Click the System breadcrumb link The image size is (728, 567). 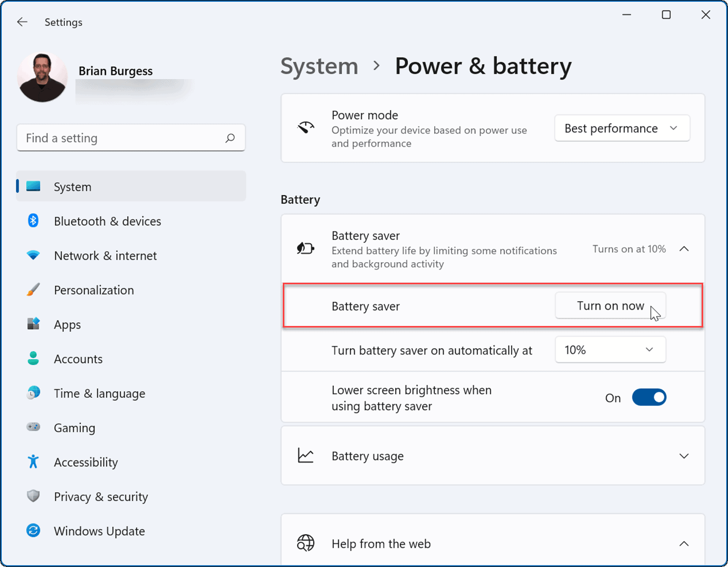coord(319,65)
